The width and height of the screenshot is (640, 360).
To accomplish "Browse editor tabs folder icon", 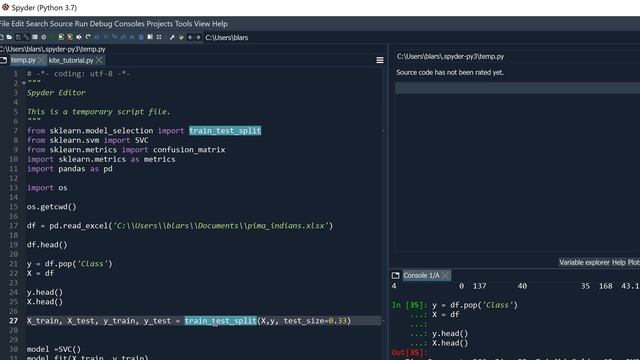I will [4, 60].
